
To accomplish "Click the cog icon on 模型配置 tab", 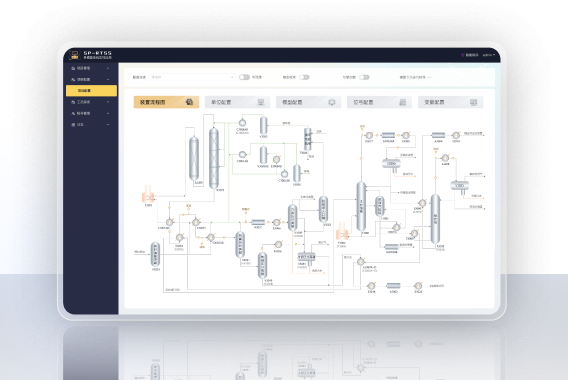I will tap(331, 102).
